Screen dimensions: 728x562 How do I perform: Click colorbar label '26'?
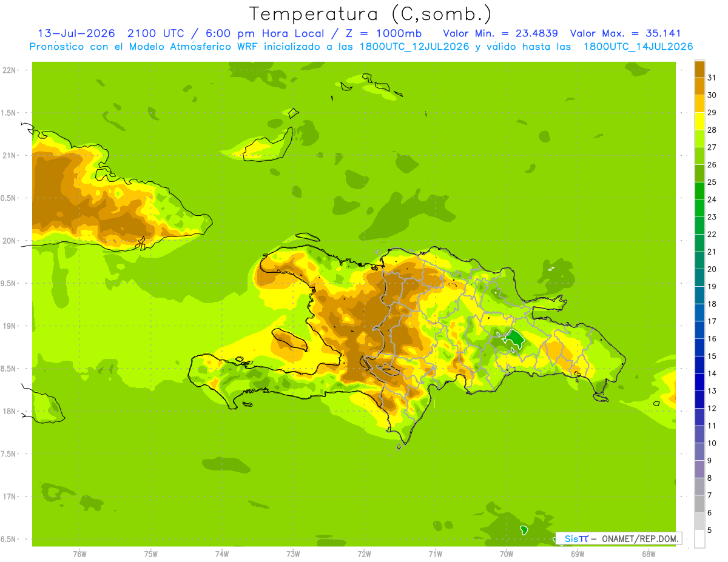712,165
